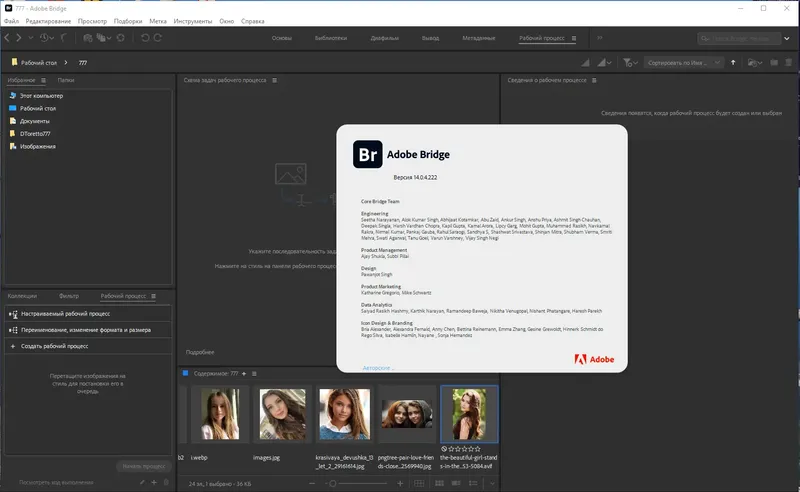
Task: Expand search options chevron
Action: point(787,38)
